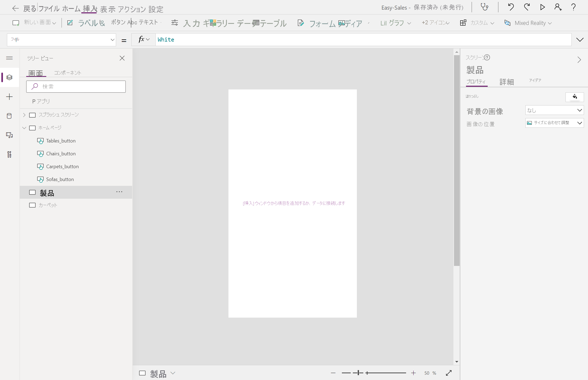Click the Insert plus icon in sidebar
The width and height of the screenshot is (588, 380).
(9, 97)
